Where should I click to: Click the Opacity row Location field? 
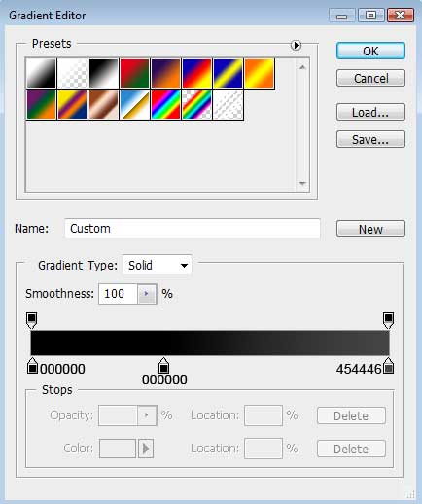(x=264, y=415)
